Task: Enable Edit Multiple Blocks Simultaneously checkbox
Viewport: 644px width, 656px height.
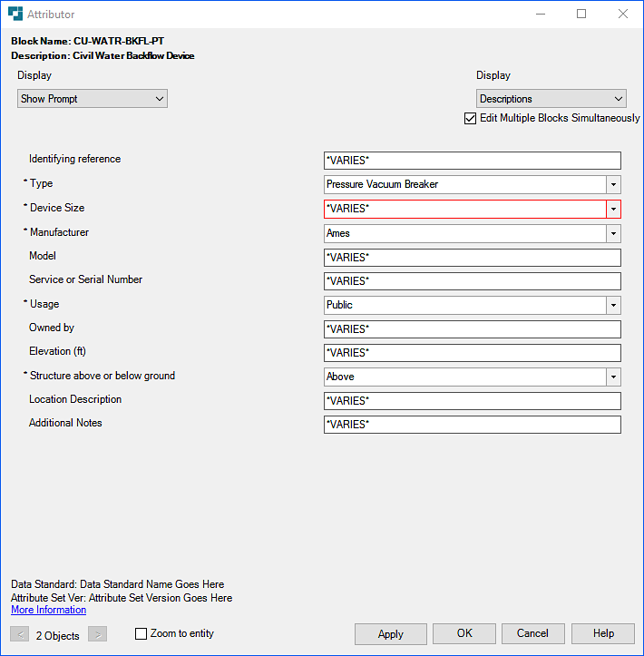Action: tap(470, 118)
